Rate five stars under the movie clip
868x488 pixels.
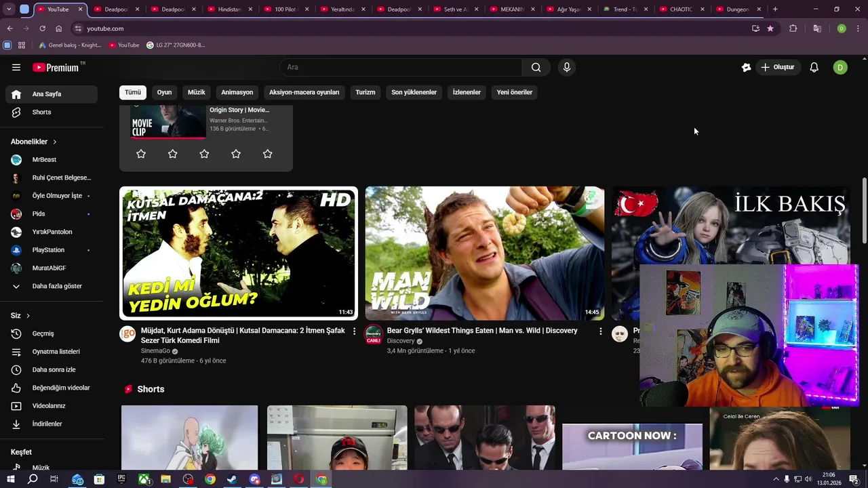(x=268, y=154)
